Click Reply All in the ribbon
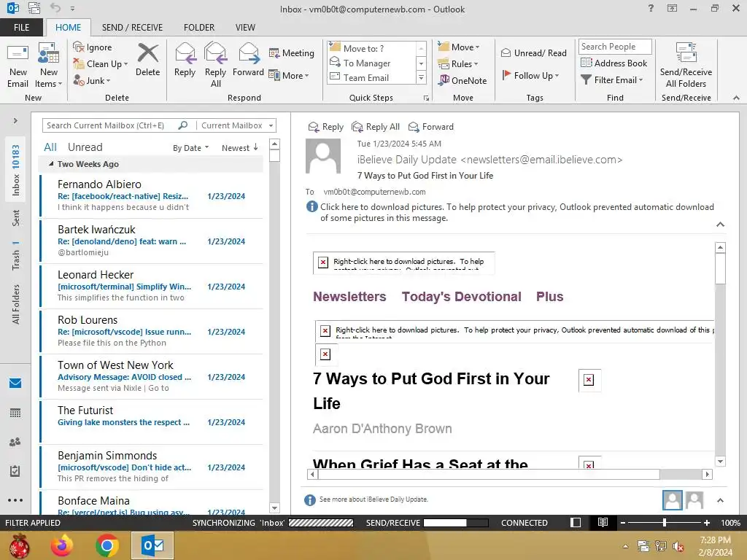Image resolution: width=747 pixels, height=560 pixels. [215, 65]
